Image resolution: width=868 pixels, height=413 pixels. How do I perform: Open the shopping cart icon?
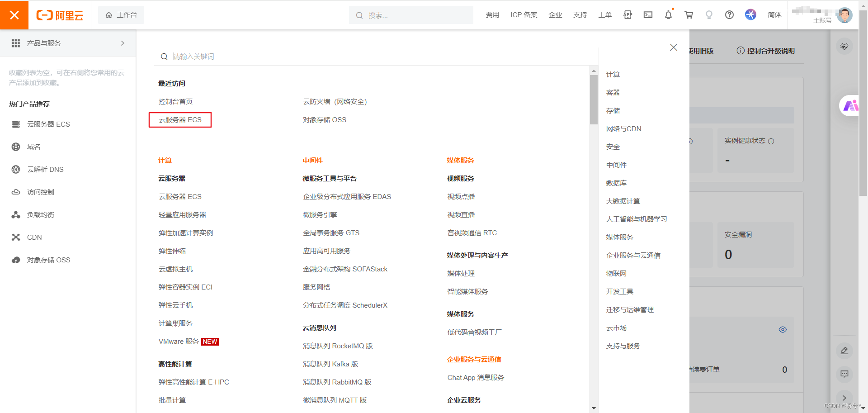coord(689,15)
